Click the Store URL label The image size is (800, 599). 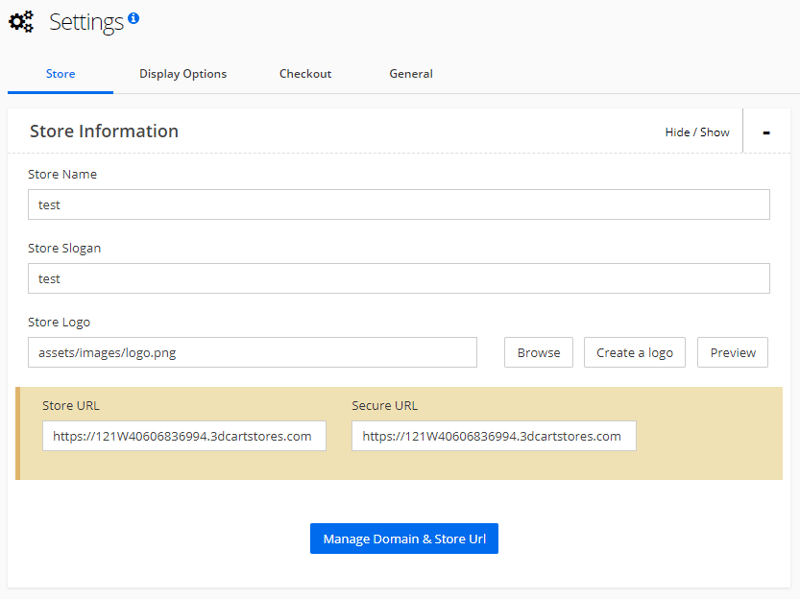[x=71, y=406]
